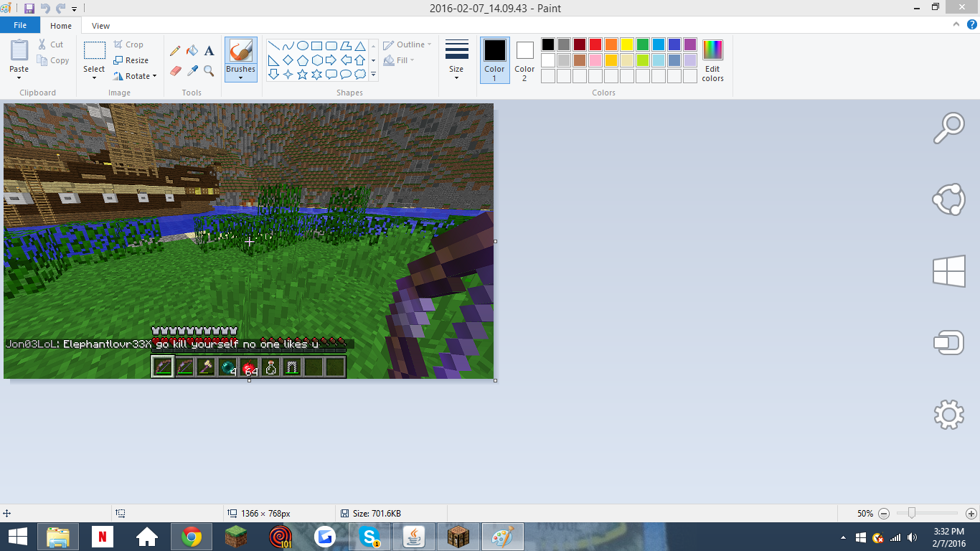Open the Size line thickness dropdown
980x551 pixels.
[x=456, y=60]
